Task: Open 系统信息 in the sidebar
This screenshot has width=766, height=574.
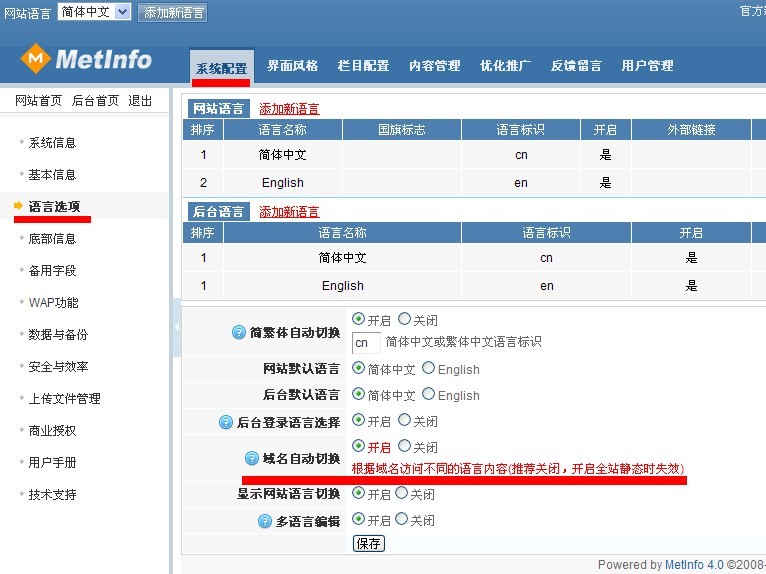Action: (x=52, y=143)
